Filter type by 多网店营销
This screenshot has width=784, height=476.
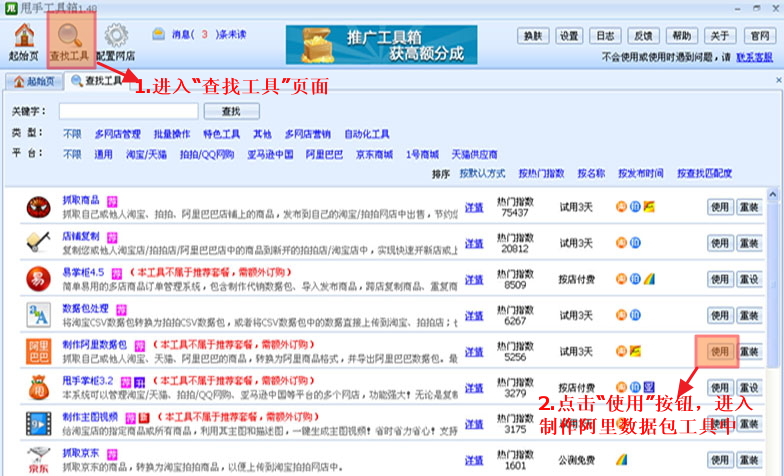(308, 134)
